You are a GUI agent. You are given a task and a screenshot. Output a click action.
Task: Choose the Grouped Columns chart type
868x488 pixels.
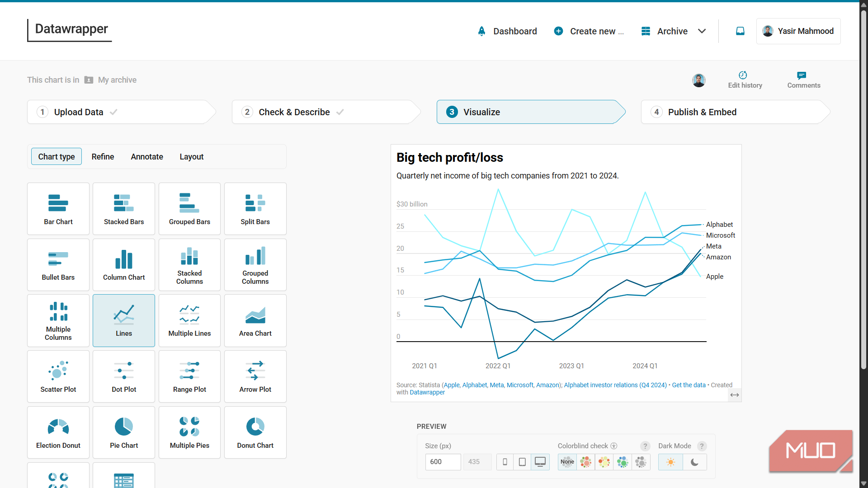pos(255,265)
